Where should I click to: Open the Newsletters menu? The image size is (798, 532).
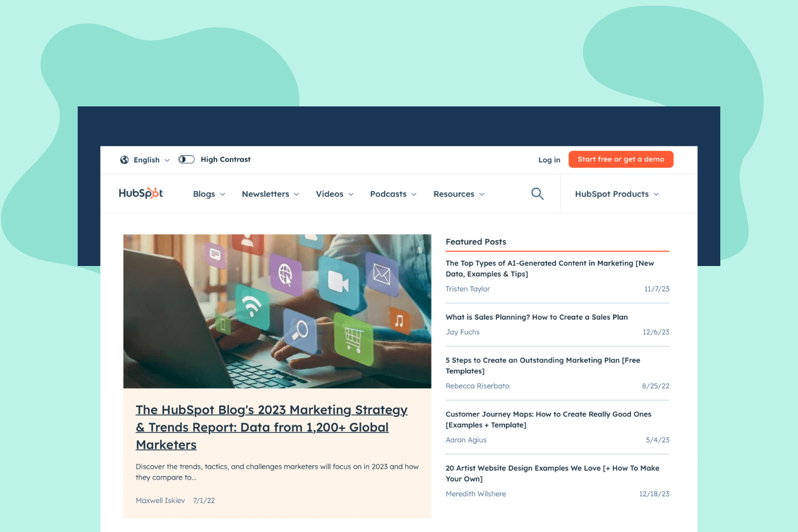(x=270, y=194)
